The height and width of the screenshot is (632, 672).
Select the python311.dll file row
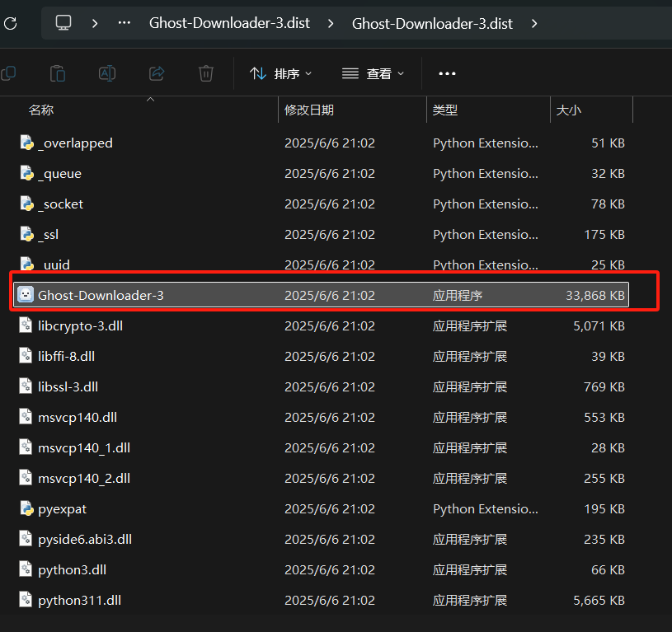(x=78, y=600)
